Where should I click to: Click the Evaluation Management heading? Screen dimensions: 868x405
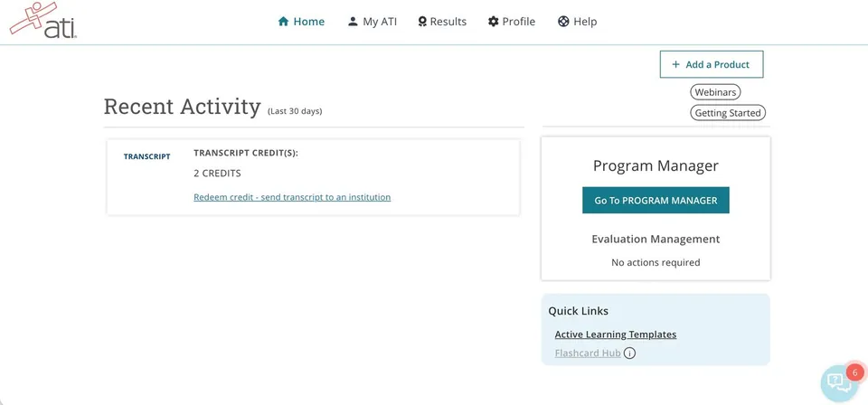[656, 239]
